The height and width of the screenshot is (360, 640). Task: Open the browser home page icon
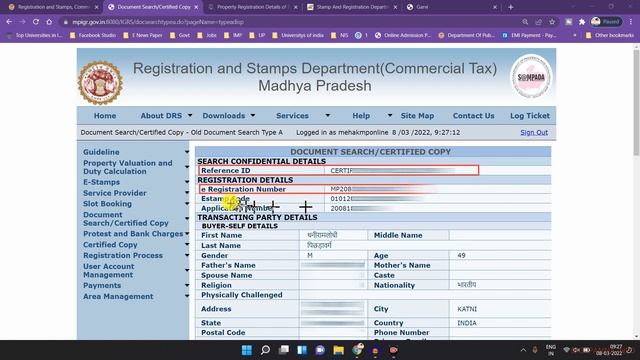[49, 22]
